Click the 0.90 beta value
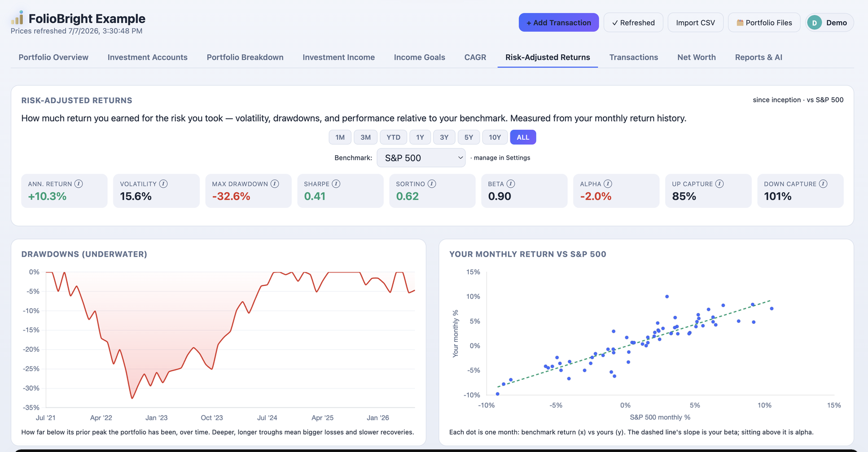 500,196
